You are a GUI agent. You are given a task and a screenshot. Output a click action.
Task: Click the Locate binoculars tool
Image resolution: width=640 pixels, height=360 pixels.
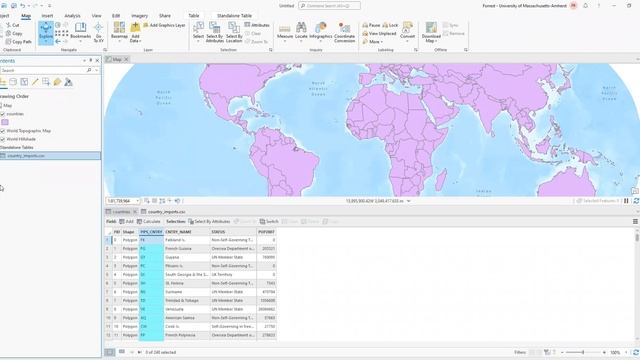pos(301,32)
